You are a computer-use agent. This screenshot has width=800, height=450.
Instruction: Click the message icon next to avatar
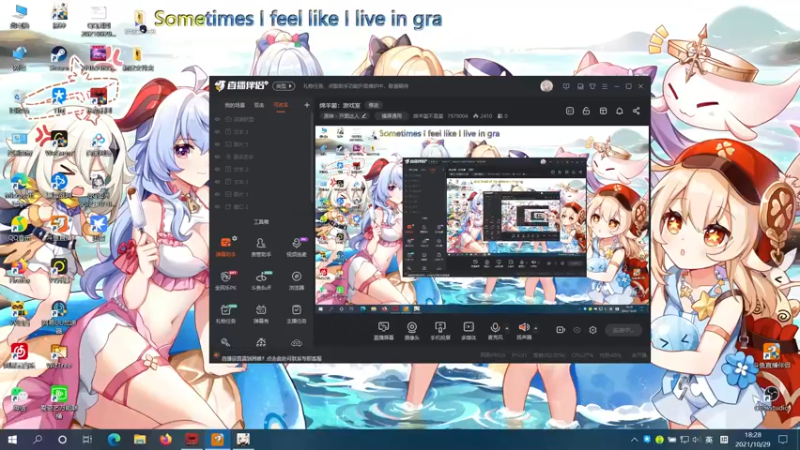566,86
